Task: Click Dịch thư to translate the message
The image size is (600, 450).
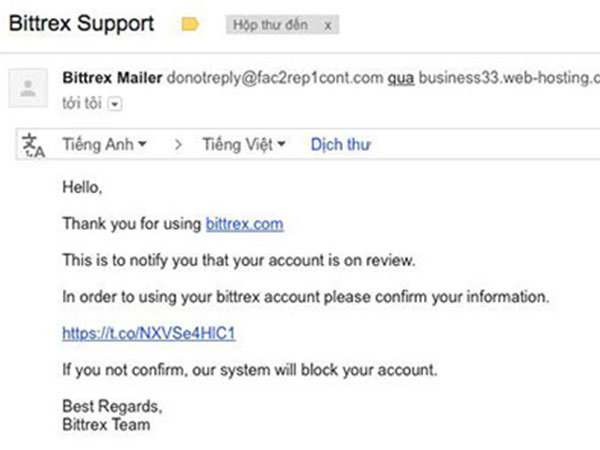Action: (x=341, y=145)
